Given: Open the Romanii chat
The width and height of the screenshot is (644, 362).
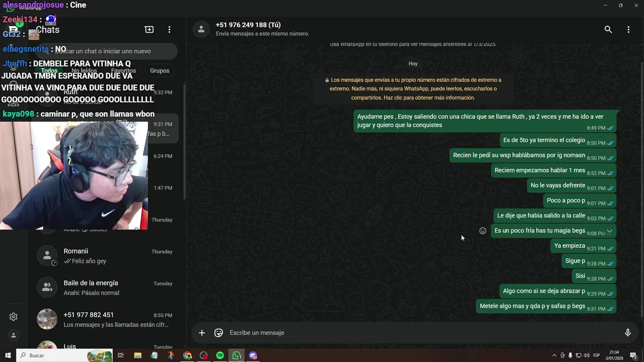Looking at the screenshot, I should (x=106, y=256).
